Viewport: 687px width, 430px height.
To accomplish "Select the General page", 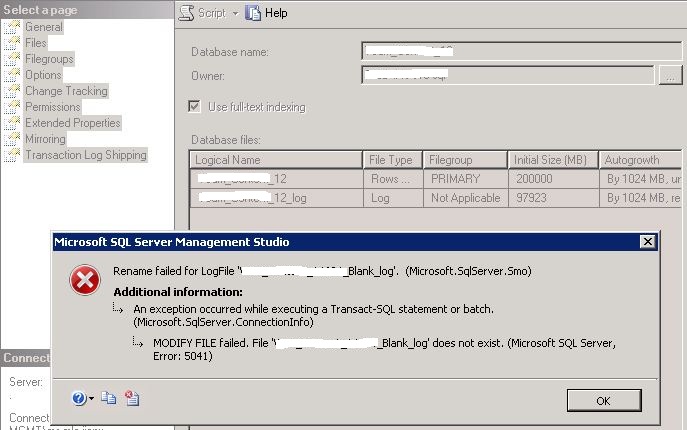I will click(x=43, y=27).
